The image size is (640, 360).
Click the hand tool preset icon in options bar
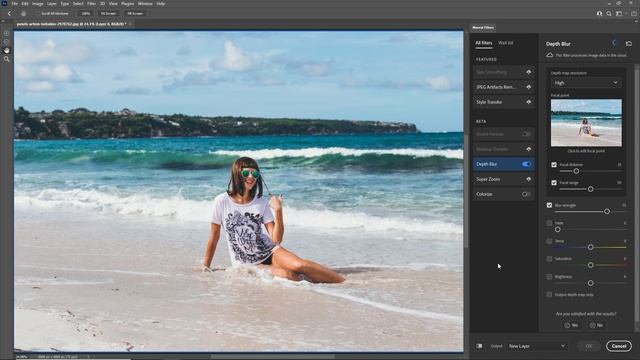23,13
